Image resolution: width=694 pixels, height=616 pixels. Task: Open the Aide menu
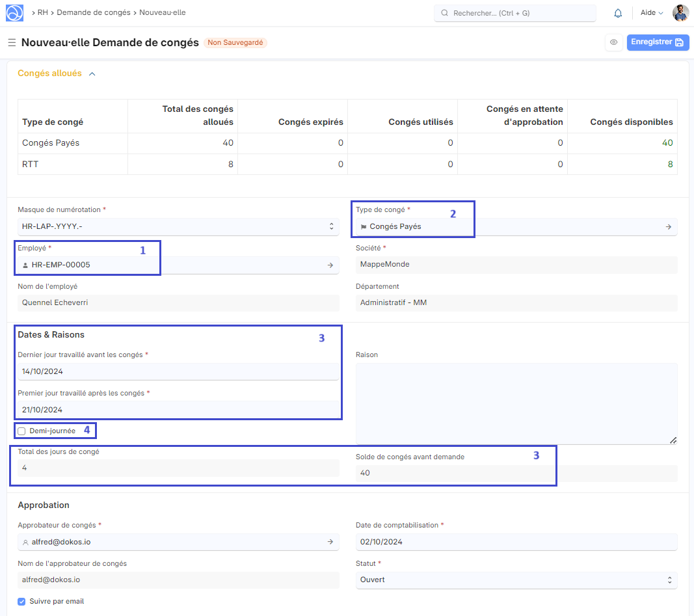[651, 13]
